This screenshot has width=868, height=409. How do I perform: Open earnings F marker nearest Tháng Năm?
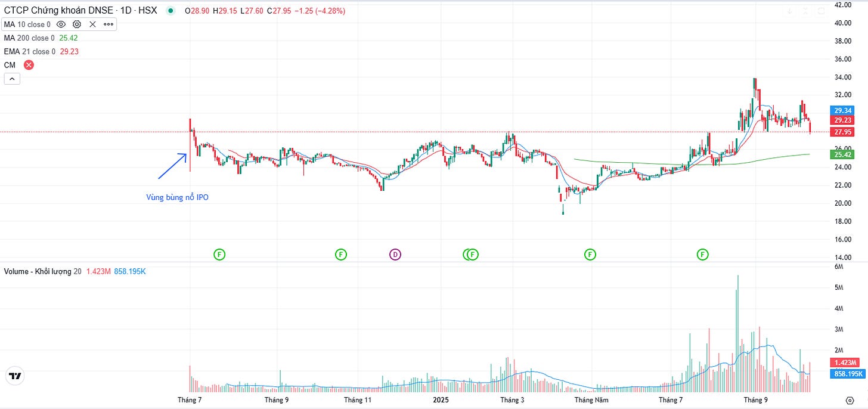tap(590, 255)
